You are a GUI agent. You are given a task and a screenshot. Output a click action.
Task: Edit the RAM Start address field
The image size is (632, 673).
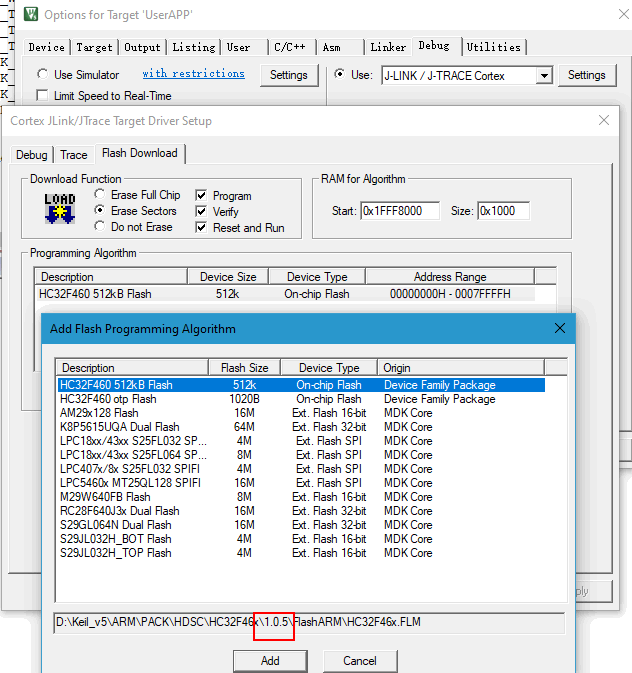400,211
